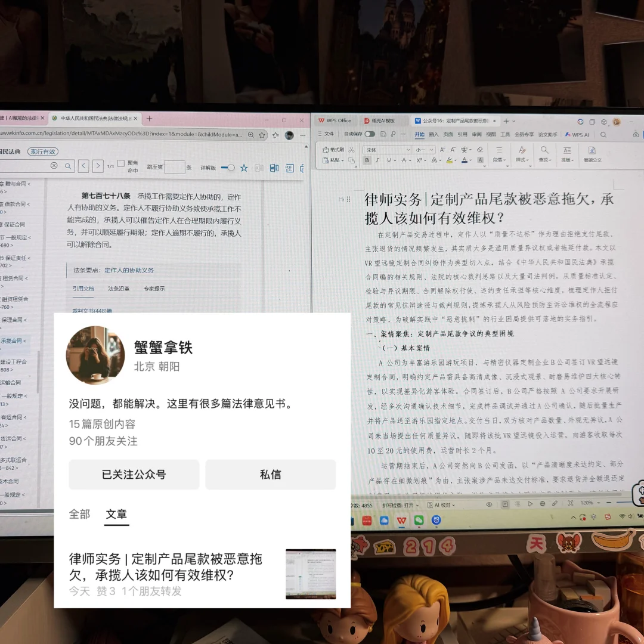The image size is (644, 644).
Task: Click the copy icon beside 粘贴
Action: pos(352,160)
